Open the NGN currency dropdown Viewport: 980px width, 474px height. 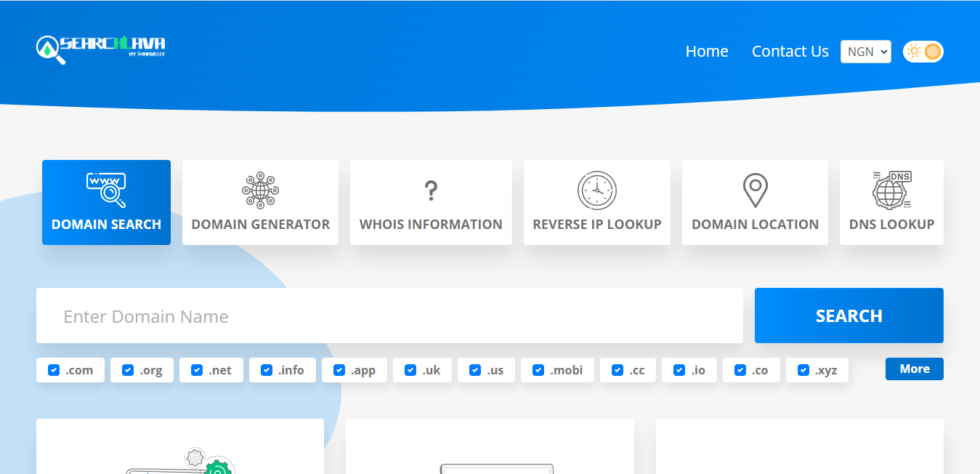tap(865, 52)
